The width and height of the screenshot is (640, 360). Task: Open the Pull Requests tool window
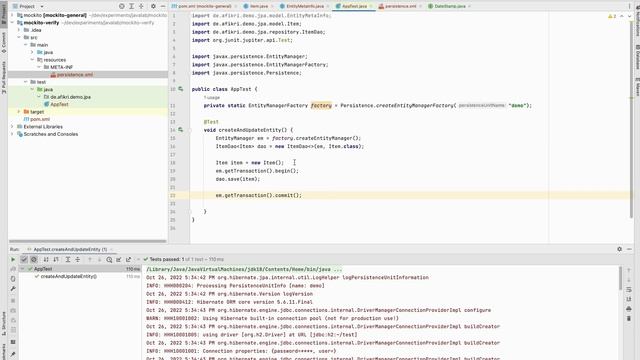point(4,78)
